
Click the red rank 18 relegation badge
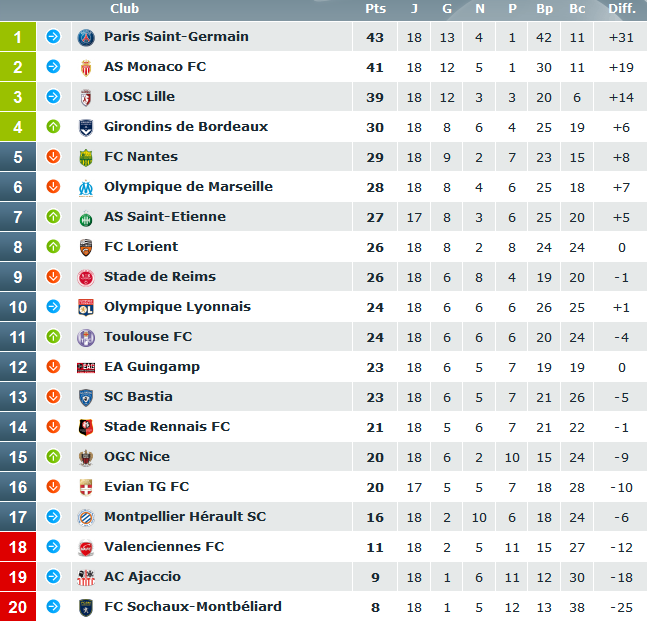coord(18,547)
